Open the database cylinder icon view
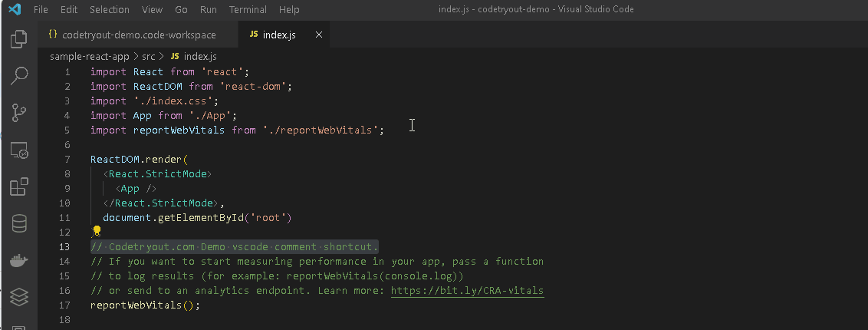 coord(19,224)
